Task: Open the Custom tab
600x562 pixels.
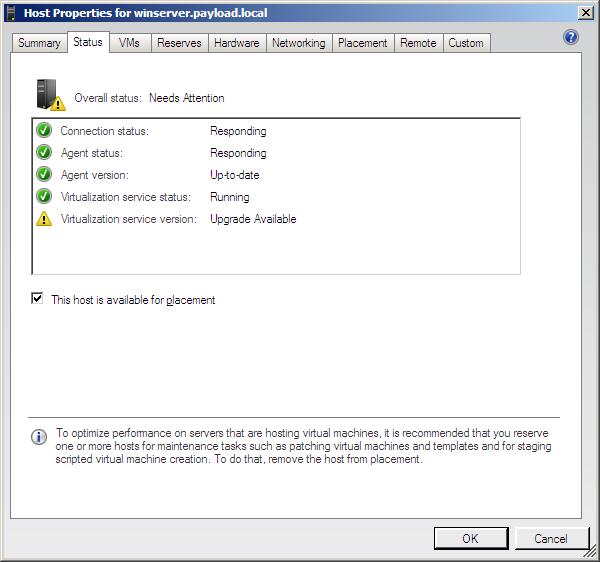Action: tap(466, 43)
